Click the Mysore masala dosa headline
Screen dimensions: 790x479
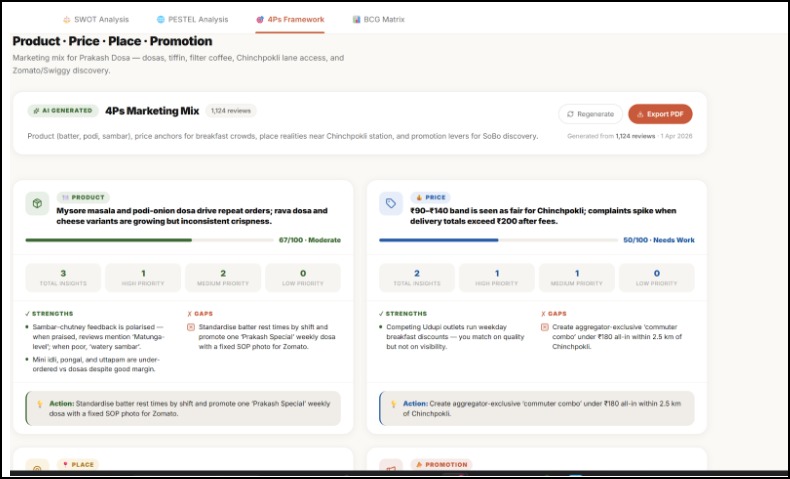point(192,216)
